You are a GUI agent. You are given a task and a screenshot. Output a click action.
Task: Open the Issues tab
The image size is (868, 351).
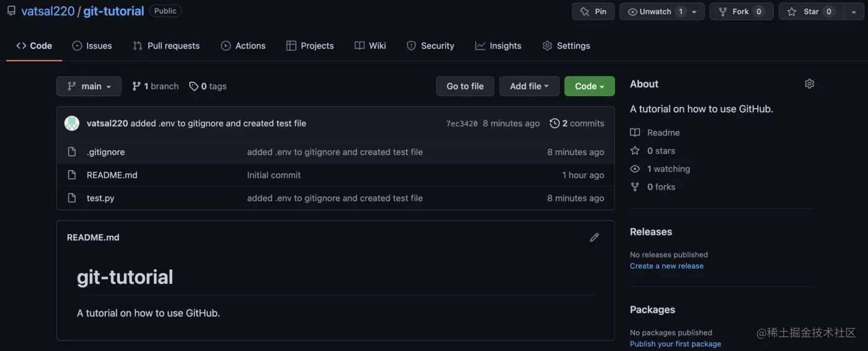click(92, 46)
